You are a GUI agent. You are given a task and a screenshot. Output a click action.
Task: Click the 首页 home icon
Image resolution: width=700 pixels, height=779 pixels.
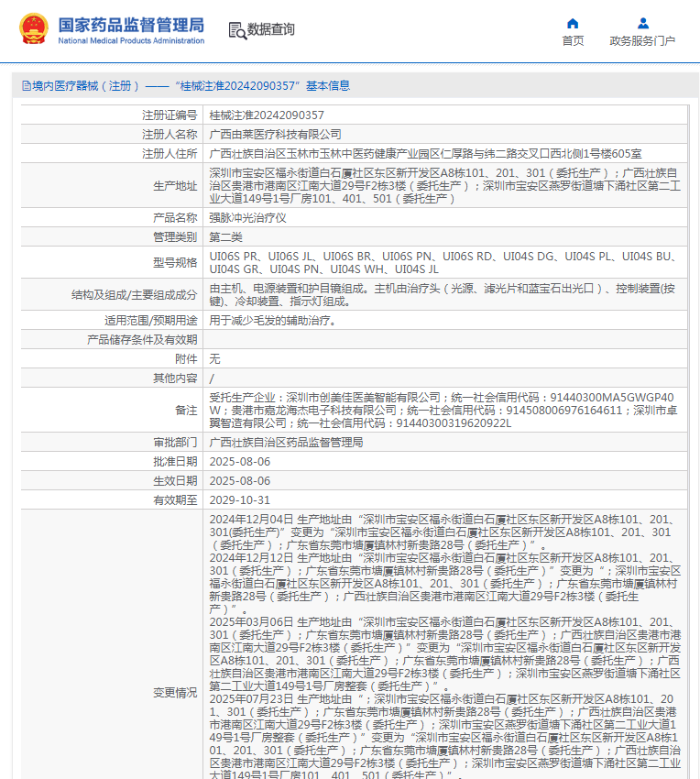(573, 23)
